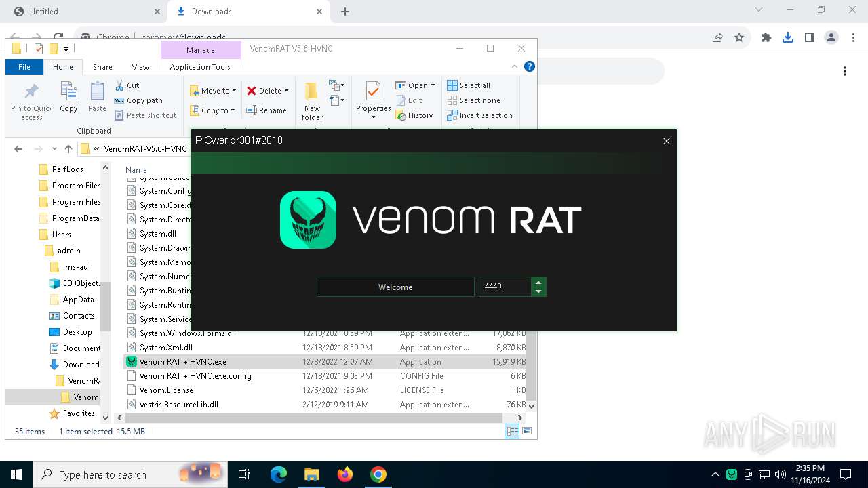Open Chrome downloads toolbar icon
Image resolution: width=868 pixels, height=488 pixels.
pos(788,38)
